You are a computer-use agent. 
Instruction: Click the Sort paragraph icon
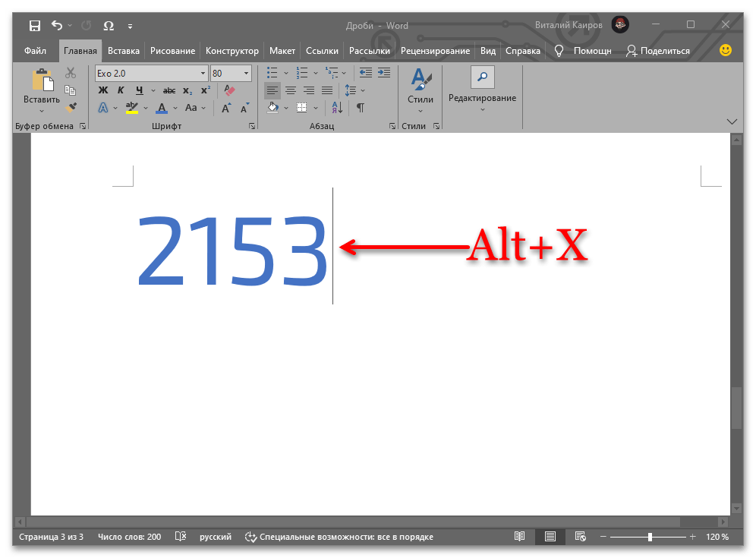(338, 108)
